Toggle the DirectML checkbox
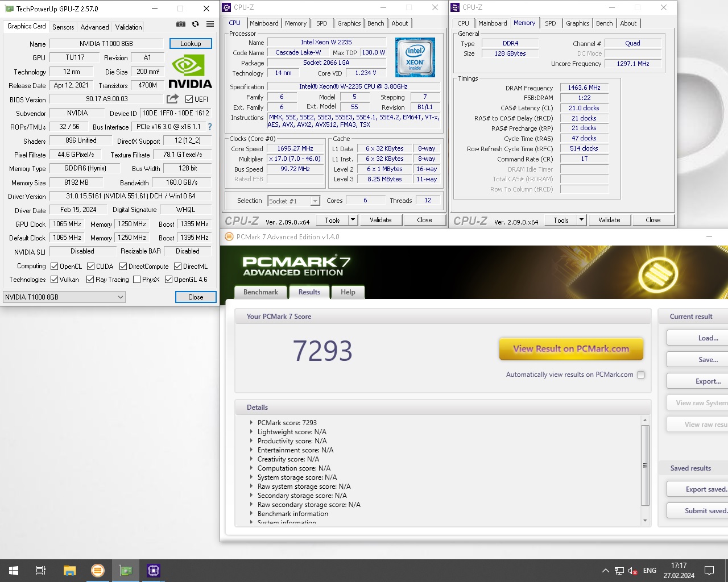The image size is (728, 582). click(x=177, y=266)
